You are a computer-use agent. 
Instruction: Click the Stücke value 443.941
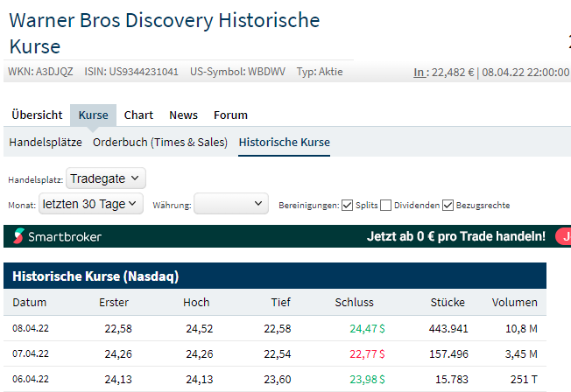pyautogui.click(x=448, y=329)
